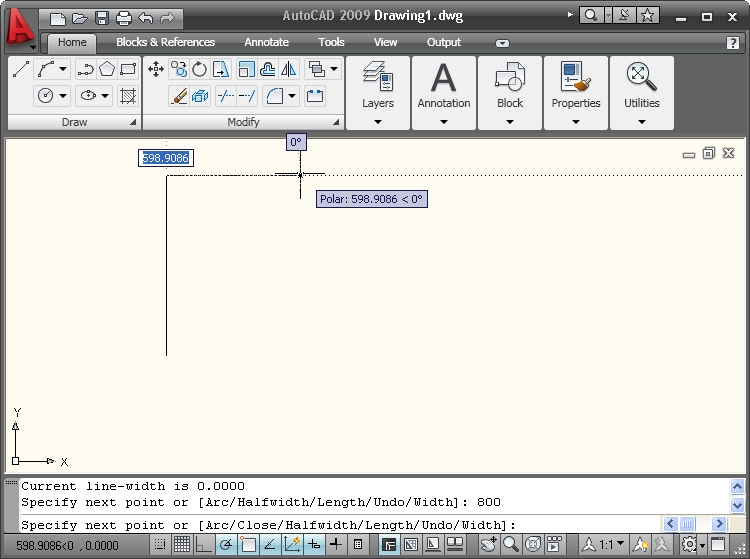This screenshot has height=559, width=750.
Task: Expand the Annotation panel
Action: pyautogui.click(x=444, y=121)
